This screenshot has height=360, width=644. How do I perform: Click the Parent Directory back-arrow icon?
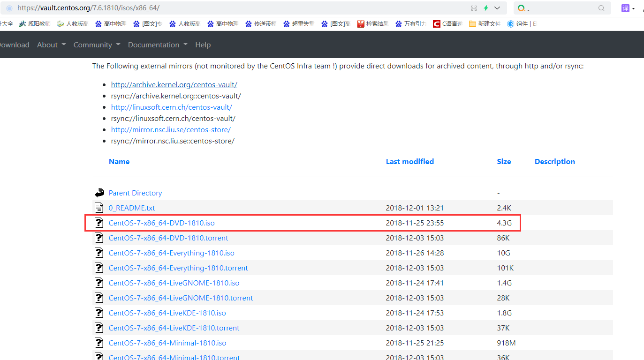99,193
